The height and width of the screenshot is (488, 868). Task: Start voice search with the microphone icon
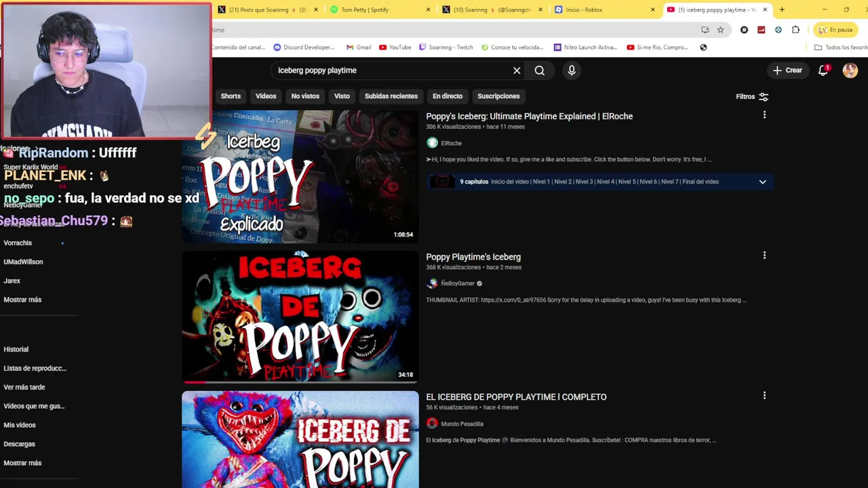[572, 70]
